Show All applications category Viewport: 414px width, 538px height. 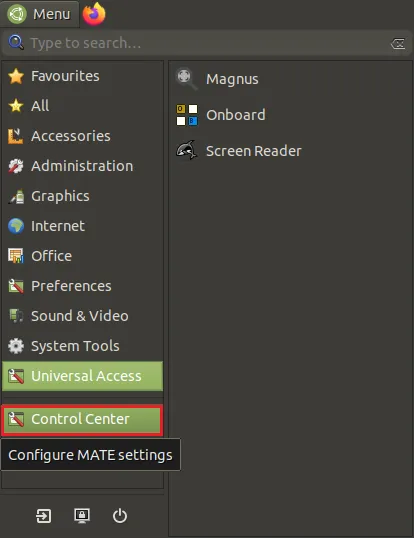pyautogui.click(x=82, y=106)
